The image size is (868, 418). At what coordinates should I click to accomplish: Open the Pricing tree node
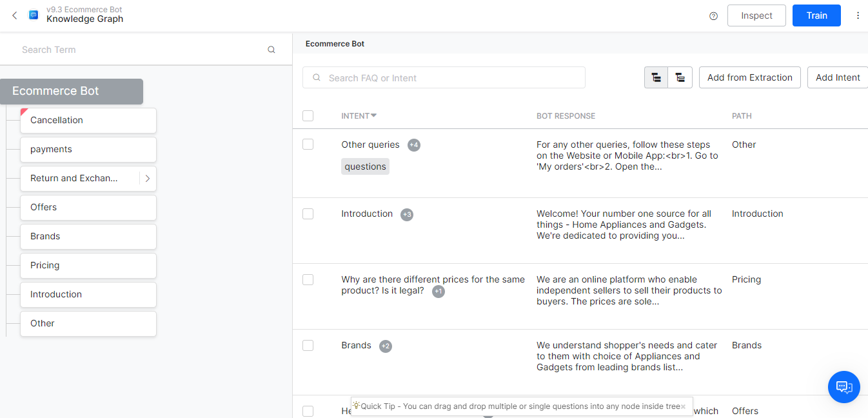(x=88, y=266)
